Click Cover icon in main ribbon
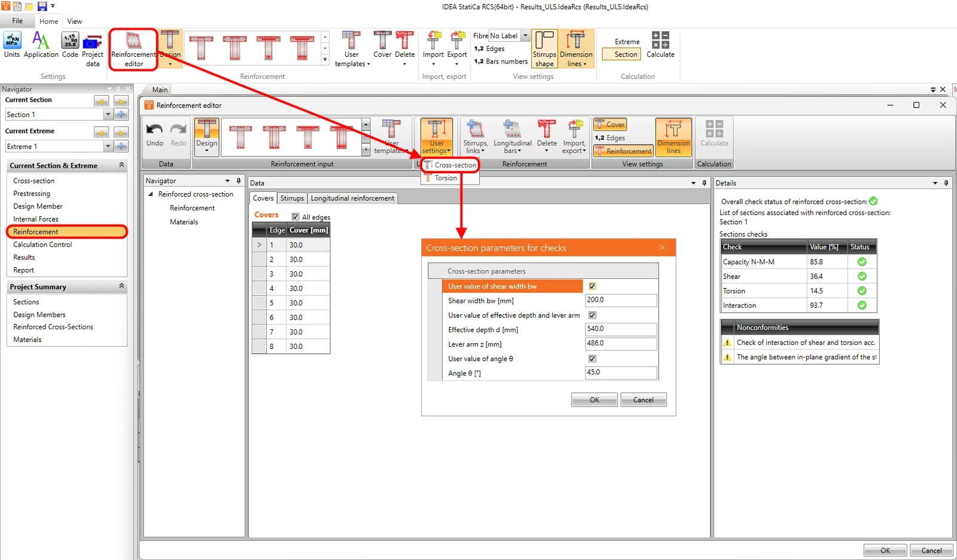 (383, 45)
